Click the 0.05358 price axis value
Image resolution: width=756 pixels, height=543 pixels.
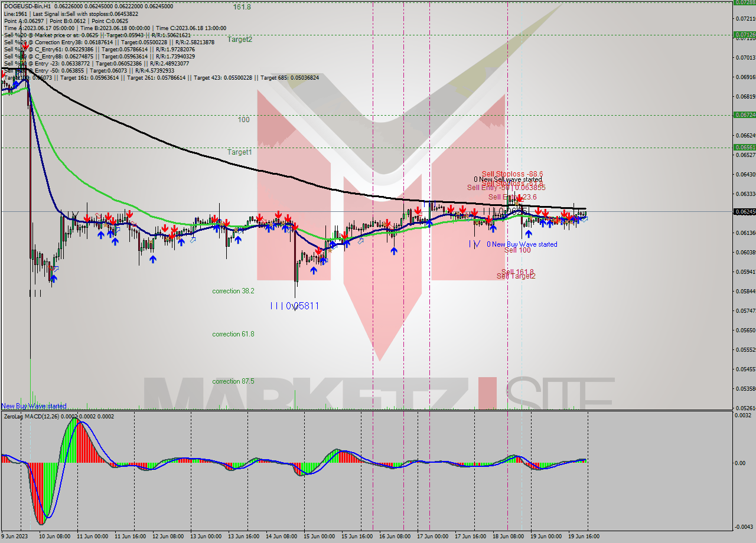click(x=746, y=388)
